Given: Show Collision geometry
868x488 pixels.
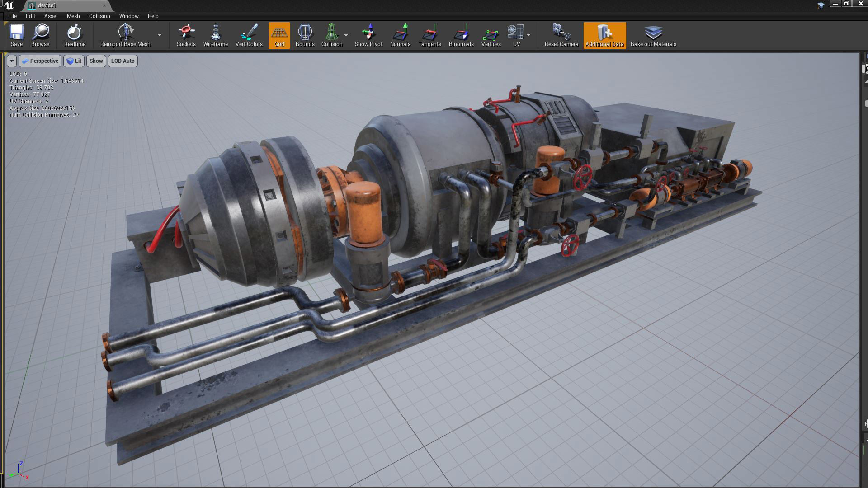Looking at the screenshot, I should coord(332,35).
